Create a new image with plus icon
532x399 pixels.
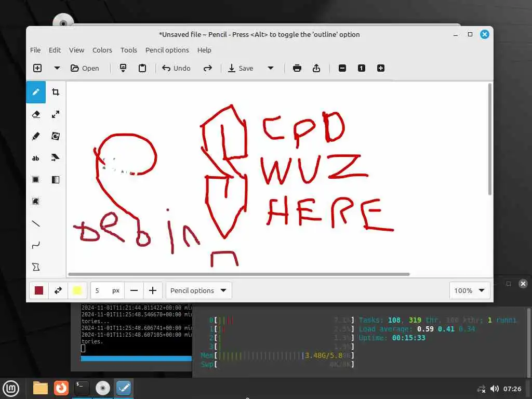(x=37, y=68)
